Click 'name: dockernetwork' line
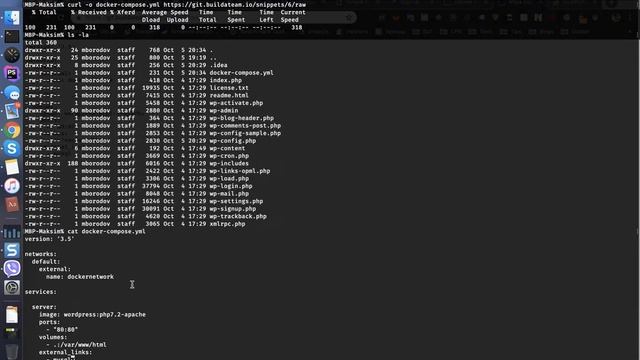This screenshot has width=640, height=360. tap(80, 277)
